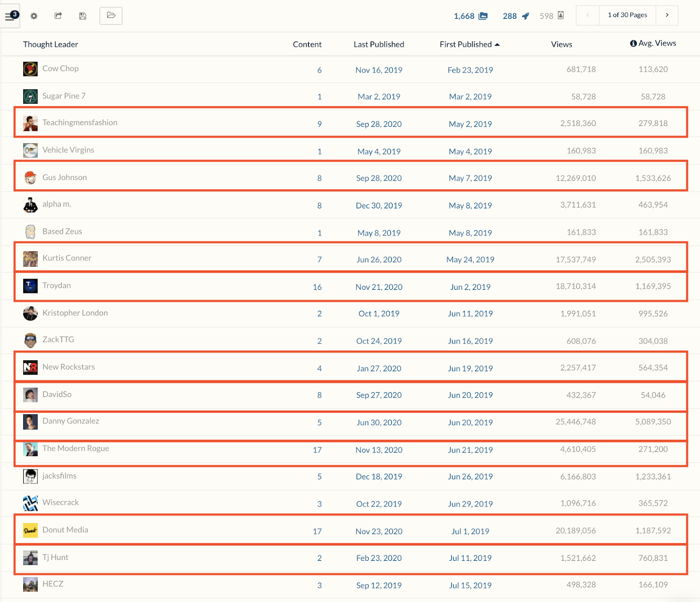Image resolution: width=700 pixels, height=602 pixels.
Task: Click alpha m. avatar icon
Action: 30,205
